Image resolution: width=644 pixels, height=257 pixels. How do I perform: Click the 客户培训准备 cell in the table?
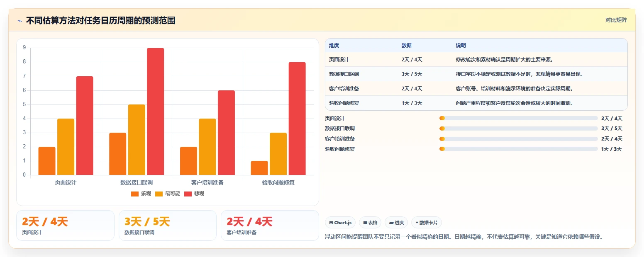tap(344, 89)
